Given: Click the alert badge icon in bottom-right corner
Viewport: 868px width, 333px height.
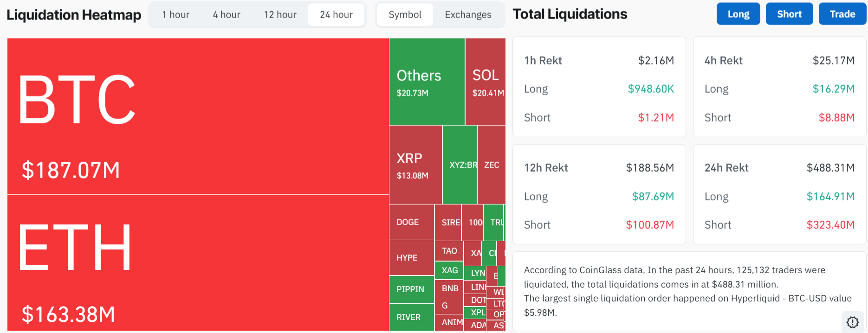Looking at the screenshot, I should point(852,321).
